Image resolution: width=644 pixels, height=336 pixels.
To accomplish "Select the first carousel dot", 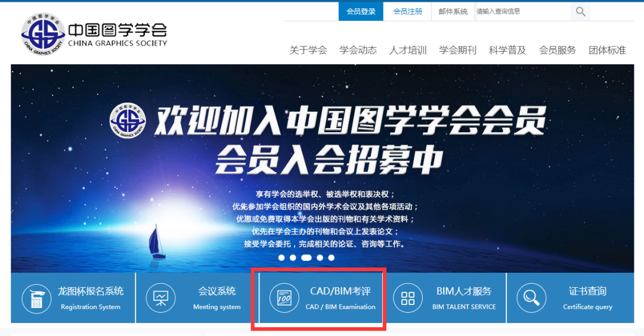I will click(281, 258).
